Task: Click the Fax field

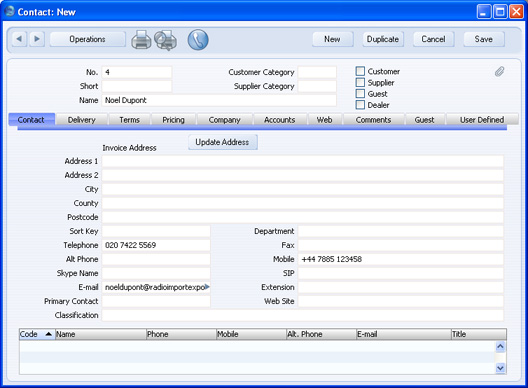Action: point(401,245)
